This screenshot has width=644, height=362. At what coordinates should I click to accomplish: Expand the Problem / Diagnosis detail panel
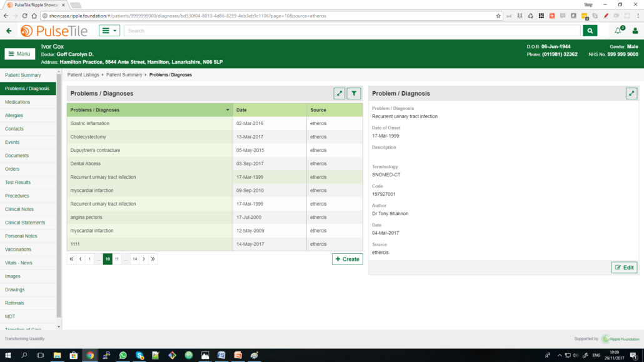pos(631,94)
